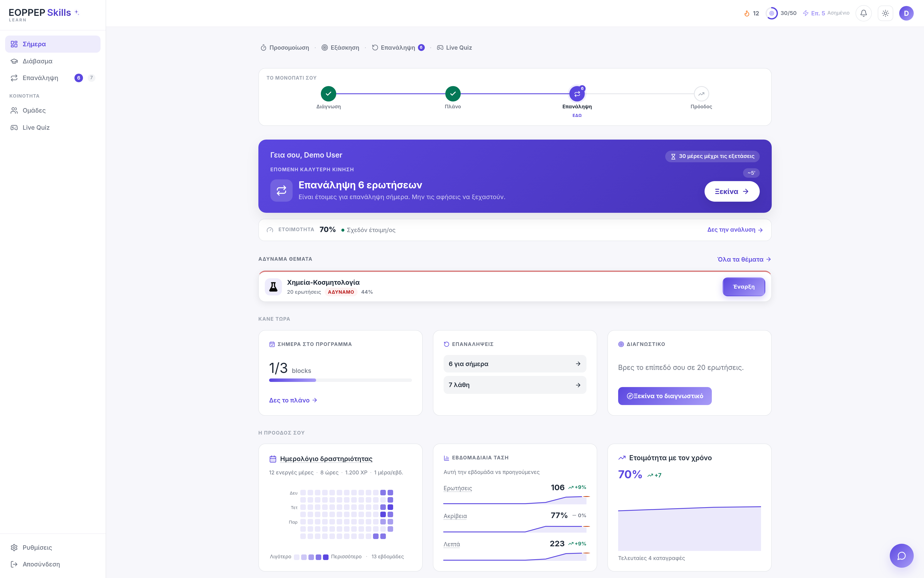
Task: Click the Πλάνο completed step circle
Action: (x=453, y=94)
